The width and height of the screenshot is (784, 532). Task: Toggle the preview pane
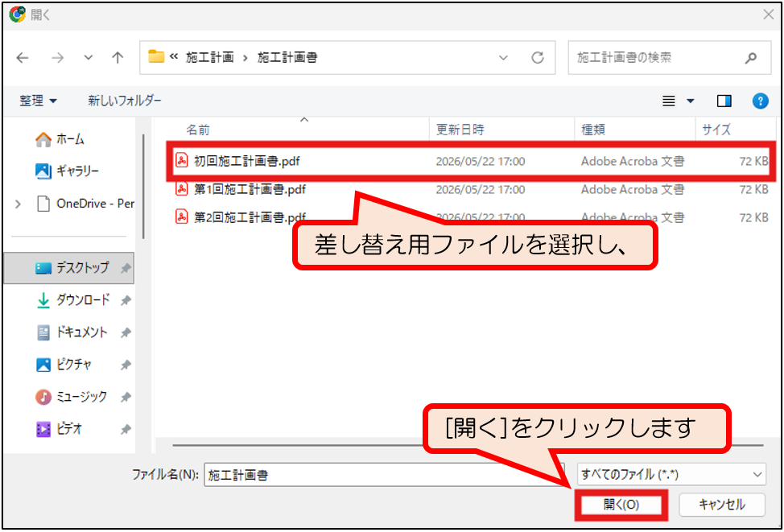click(724, 101)
